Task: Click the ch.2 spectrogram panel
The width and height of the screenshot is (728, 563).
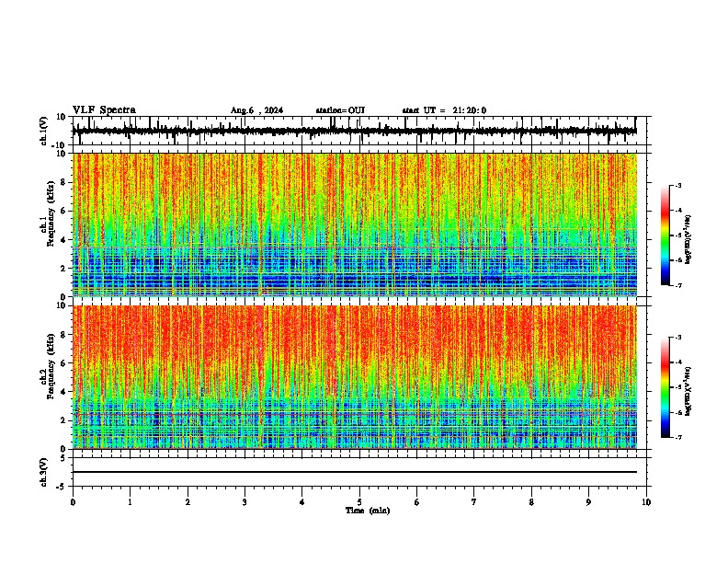Action: [354, 377]
